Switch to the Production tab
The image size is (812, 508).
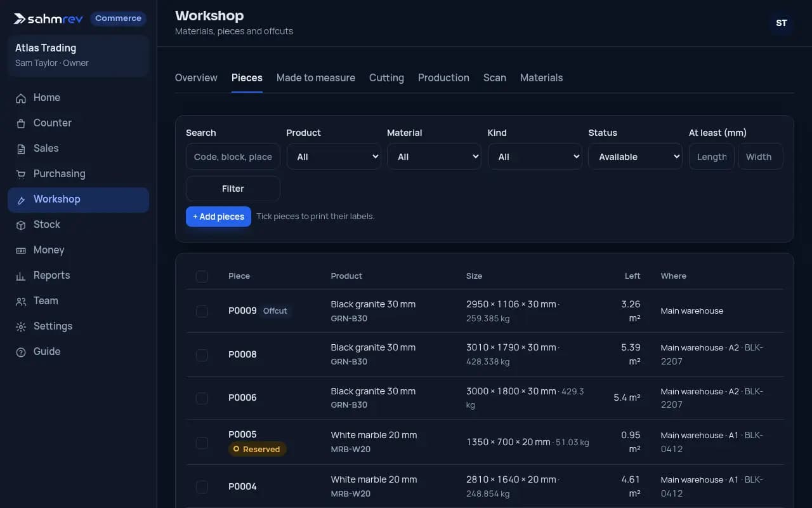pos(443,77)
